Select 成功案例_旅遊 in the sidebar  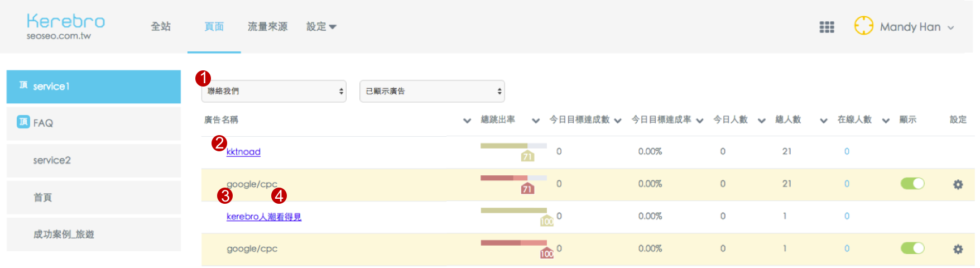64,234
